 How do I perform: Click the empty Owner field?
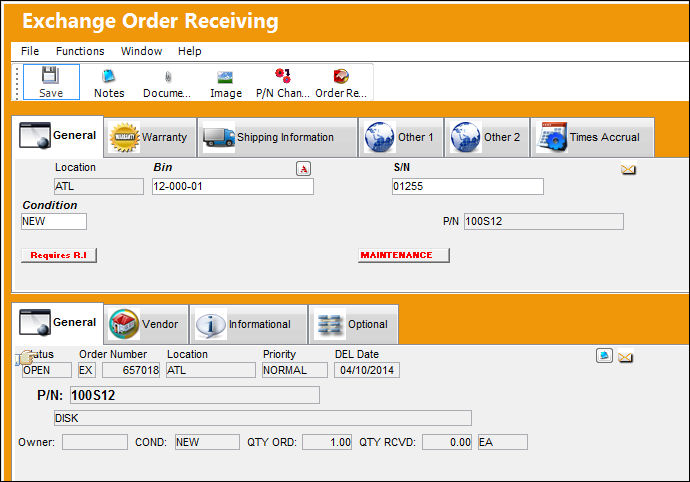95,442
